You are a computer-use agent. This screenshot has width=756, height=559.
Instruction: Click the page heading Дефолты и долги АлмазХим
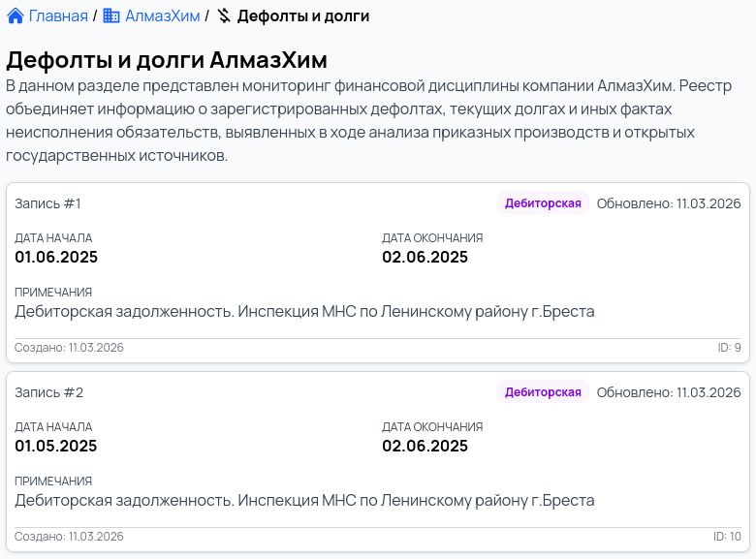click(x=167, y=60)
